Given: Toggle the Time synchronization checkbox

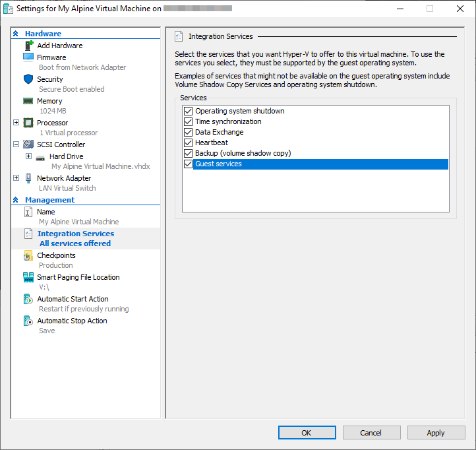Looking at the screenshot, I should pos(189,121).
